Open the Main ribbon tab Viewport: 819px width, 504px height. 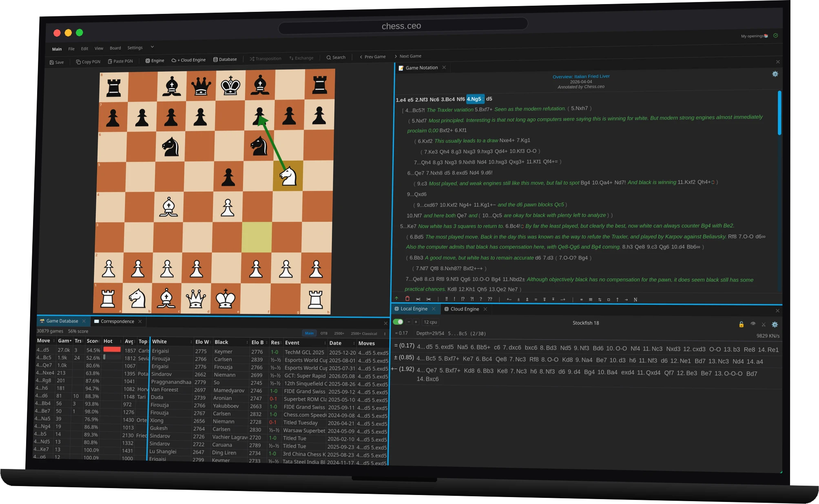(x=57, y=49)
